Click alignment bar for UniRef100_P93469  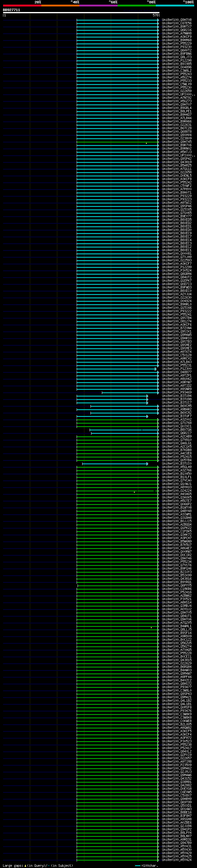tap(130, 393)
